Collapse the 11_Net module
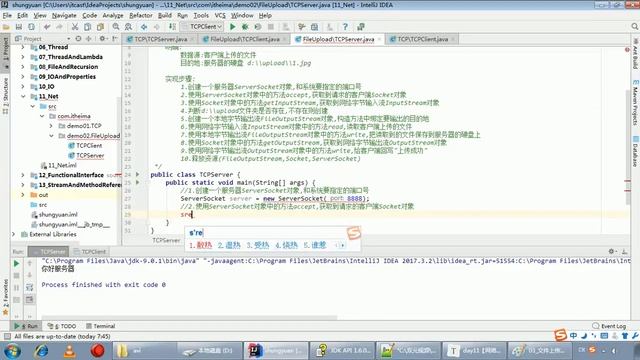This screenshot has width=640, height=360. [x=23, y=96]
